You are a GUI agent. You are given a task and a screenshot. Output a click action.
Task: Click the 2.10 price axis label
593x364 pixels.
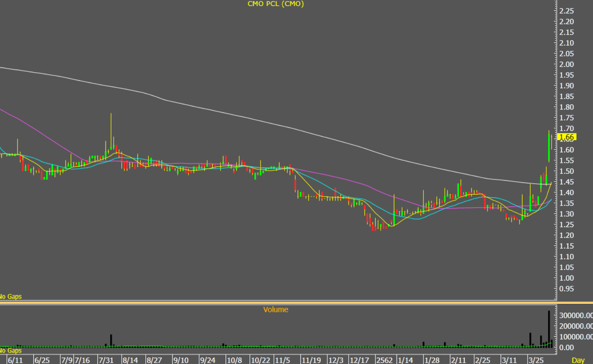coord(566,43)
